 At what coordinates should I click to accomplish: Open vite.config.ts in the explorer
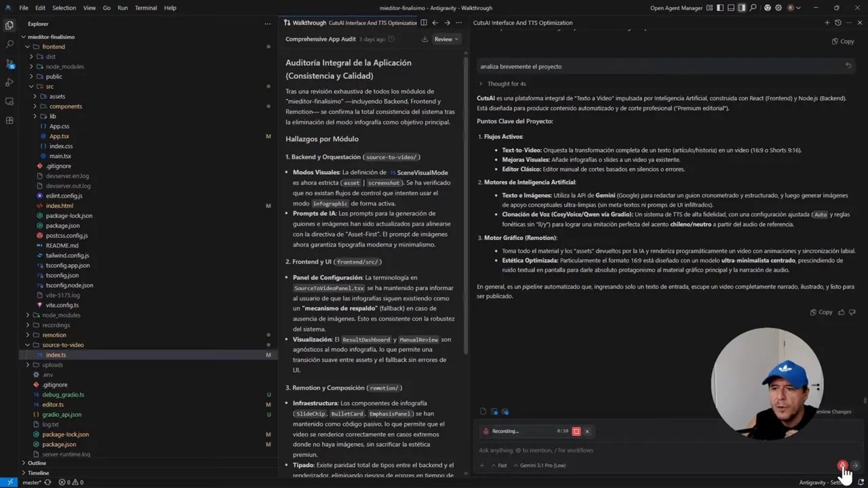pyautogui.click(x=62, y=305)
